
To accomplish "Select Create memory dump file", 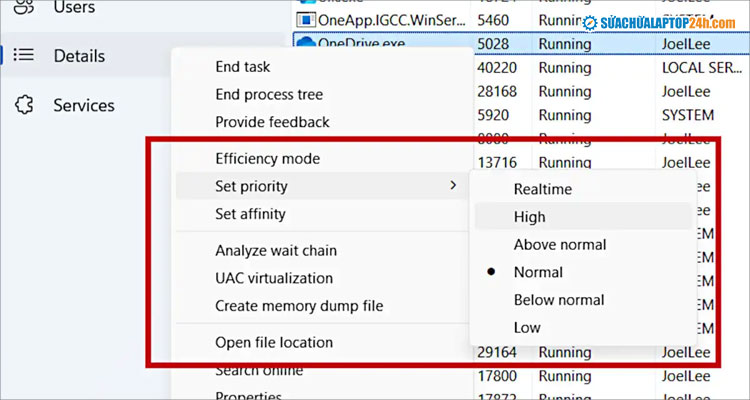I will point(299,306).
